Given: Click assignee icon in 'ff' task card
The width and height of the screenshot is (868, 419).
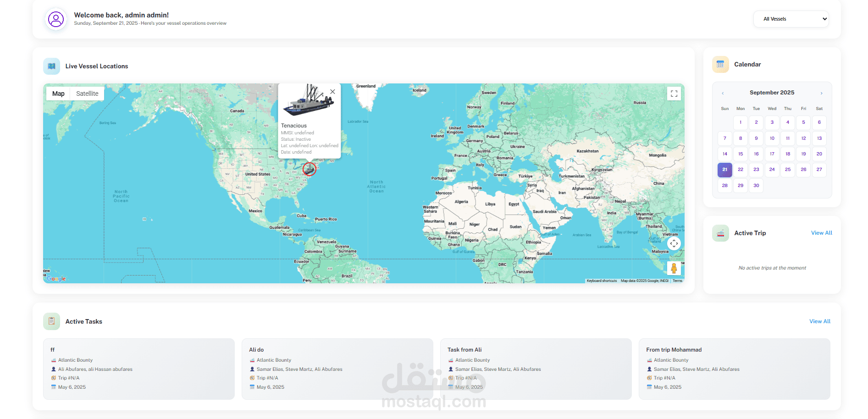Looking at the screenshot, I should click(54, 369).
